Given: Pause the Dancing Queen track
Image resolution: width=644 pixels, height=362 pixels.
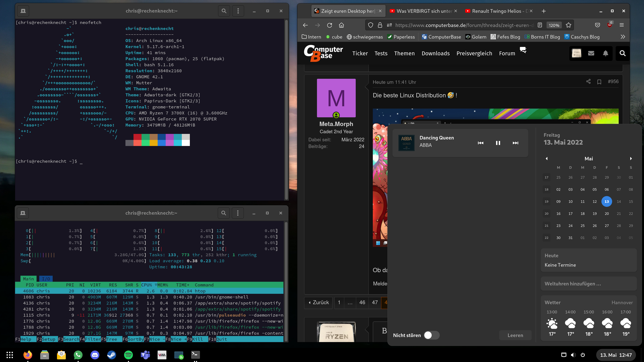Looking at the screenshot, I should (498, 143).
